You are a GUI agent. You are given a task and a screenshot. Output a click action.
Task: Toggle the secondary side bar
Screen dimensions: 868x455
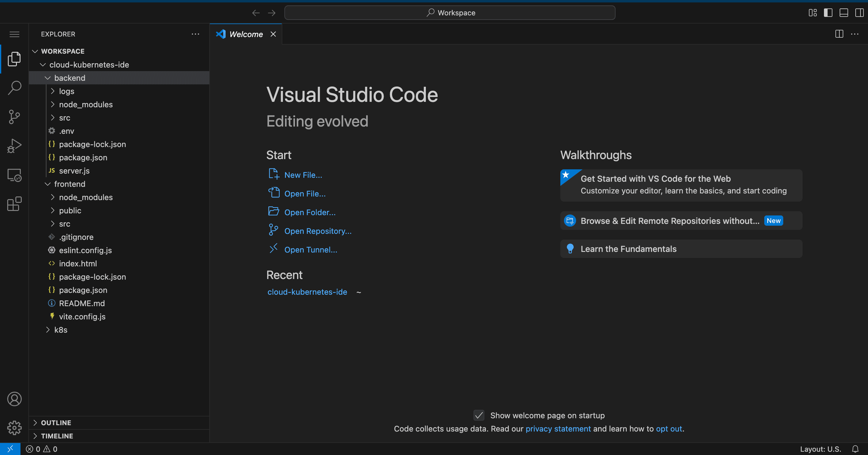point(860,13)
